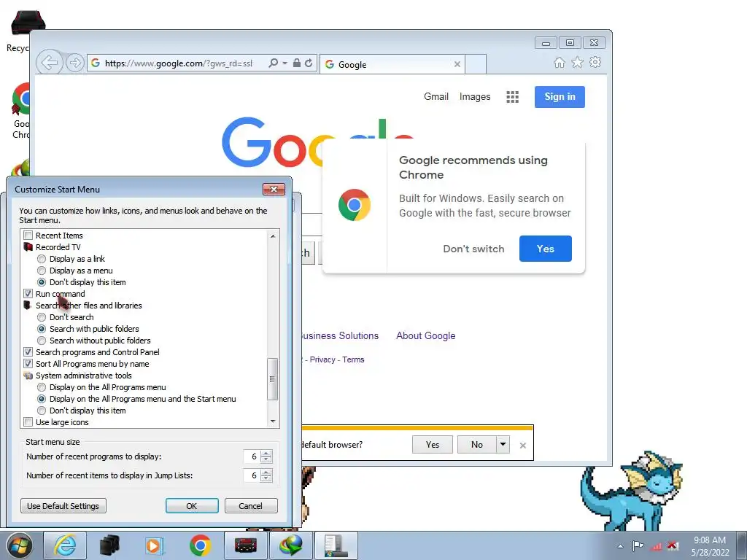
Task: Open the Google Chrome desktop shortcut
Action: [x=20, y=111]
